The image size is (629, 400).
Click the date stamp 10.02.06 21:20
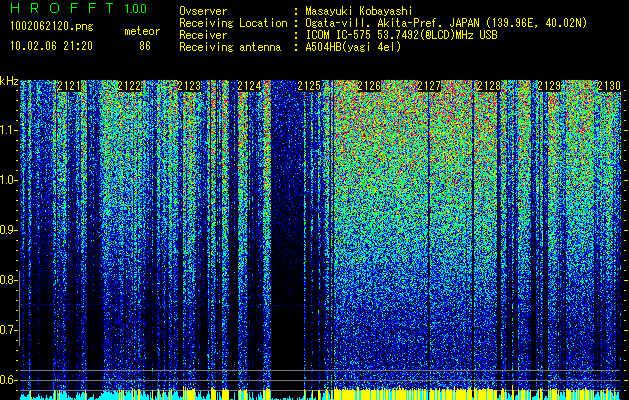pyautogui.click(x=51, y=46)
